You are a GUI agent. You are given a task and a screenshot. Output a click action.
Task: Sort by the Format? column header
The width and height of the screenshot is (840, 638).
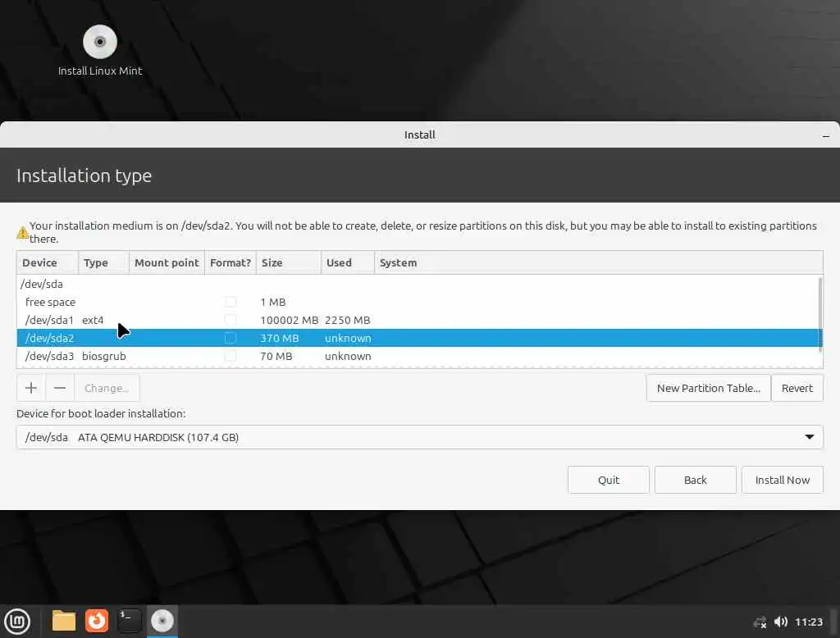(231, 262)
